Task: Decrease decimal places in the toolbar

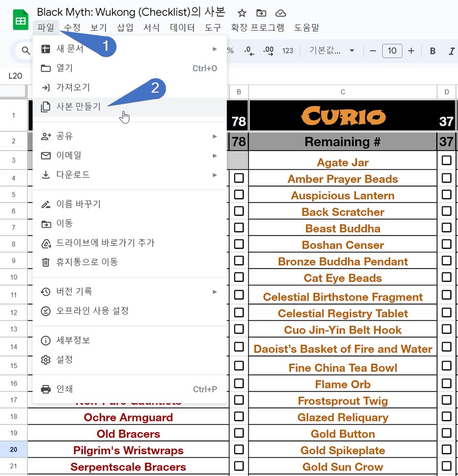Action: tap(249, 51)
